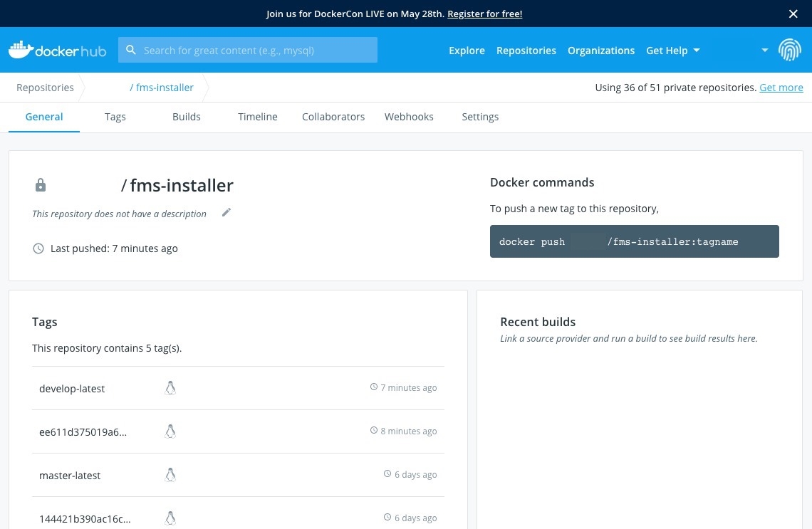The image size is (812, 529).
Task: Click the fingerprint account avatar icon
Action: 789,50
